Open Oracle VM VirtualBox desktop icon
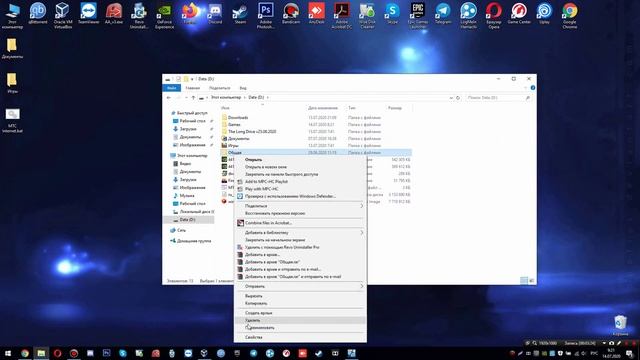 [63, 16]
